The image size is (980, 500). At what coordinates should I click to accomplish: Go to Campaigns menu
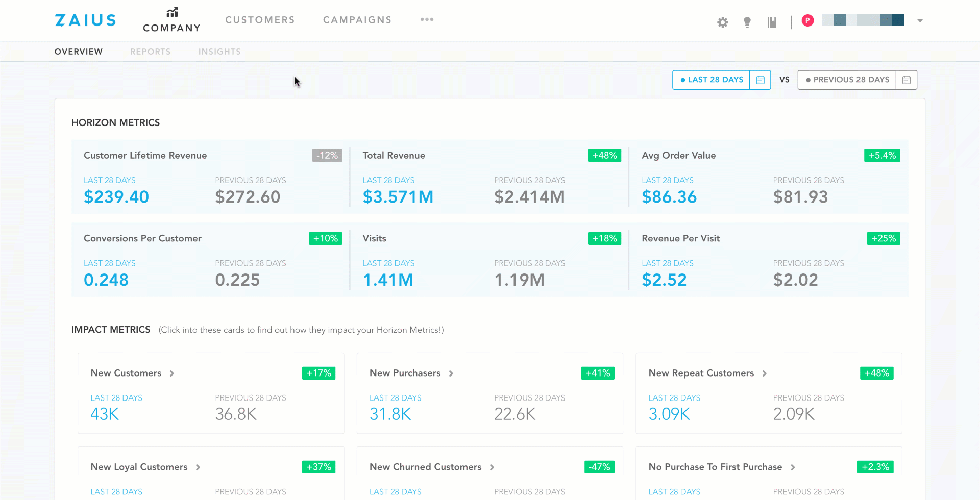[x=357, y=20]
